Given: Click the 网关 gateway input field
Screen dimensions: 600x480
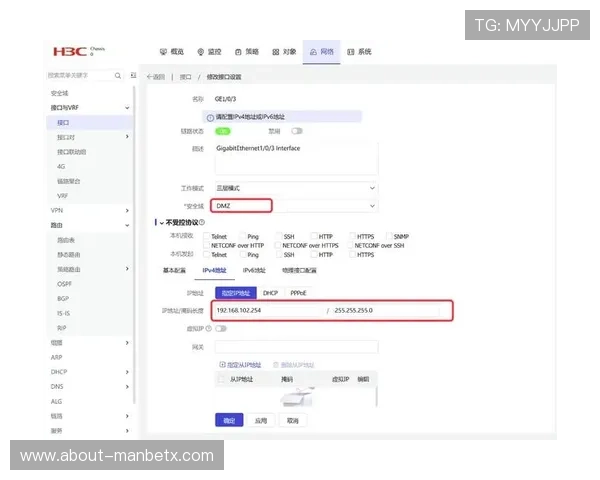Looking at the screenshot, I should coord(297,347).
